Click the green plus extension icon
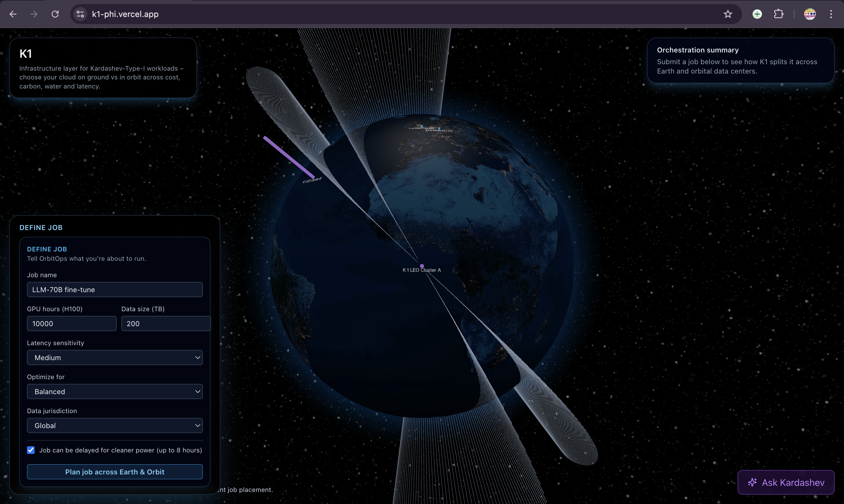844x504 pixels. (x=757, y=14)
